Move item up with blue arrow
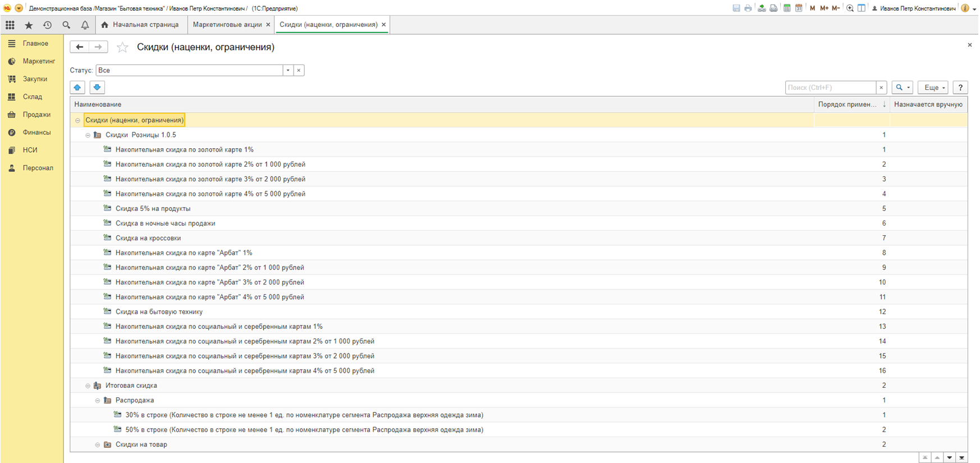980x463 pixels. click(x=77, y=88)
